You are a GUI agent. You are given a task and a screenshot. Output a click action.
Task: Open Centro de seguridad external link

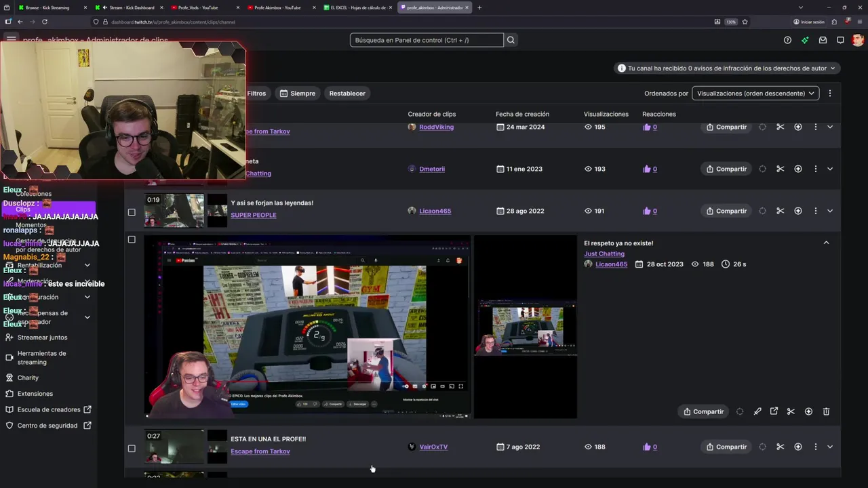tap(48, 426)
